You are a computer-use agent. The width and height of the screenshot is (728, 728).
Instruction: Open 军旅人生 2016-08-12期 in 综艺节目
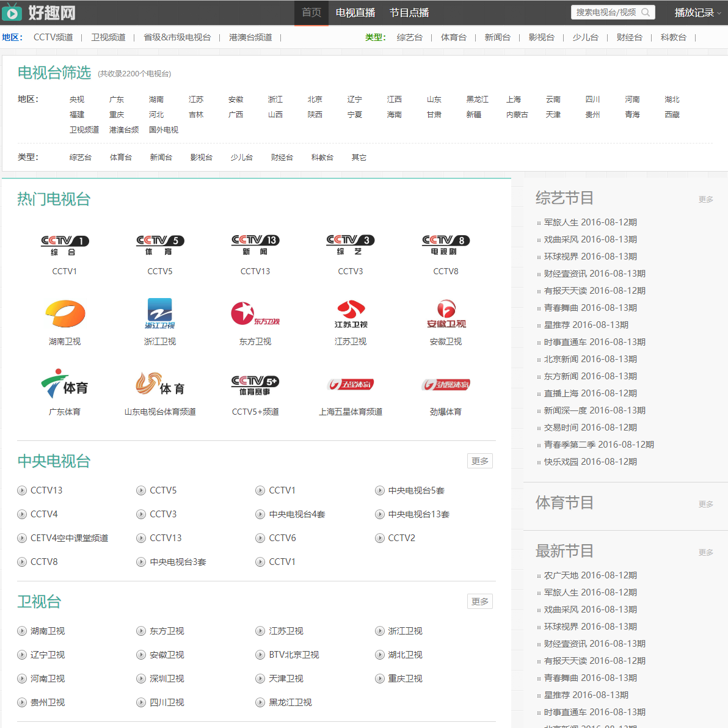[x=591, y=222]
